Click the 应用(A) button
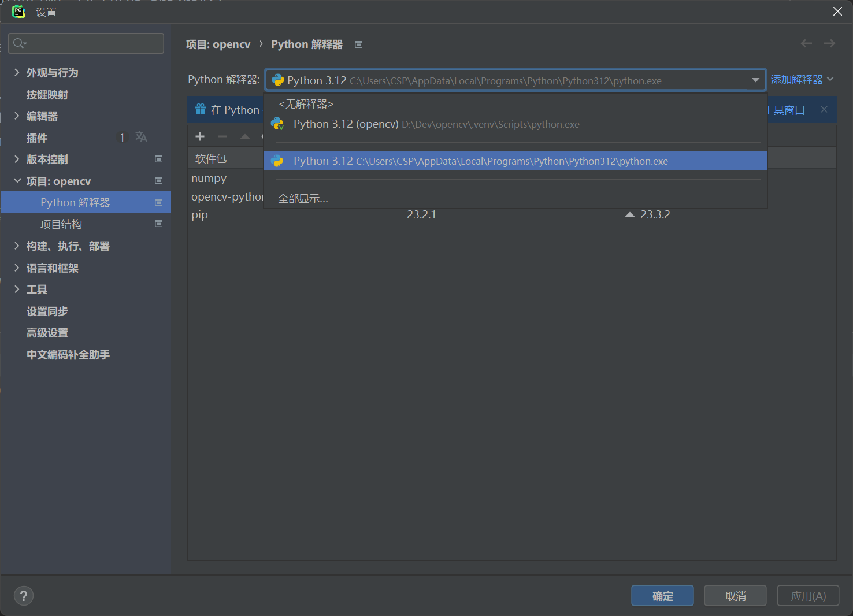 pyautogui.click(x=808, y=596)
